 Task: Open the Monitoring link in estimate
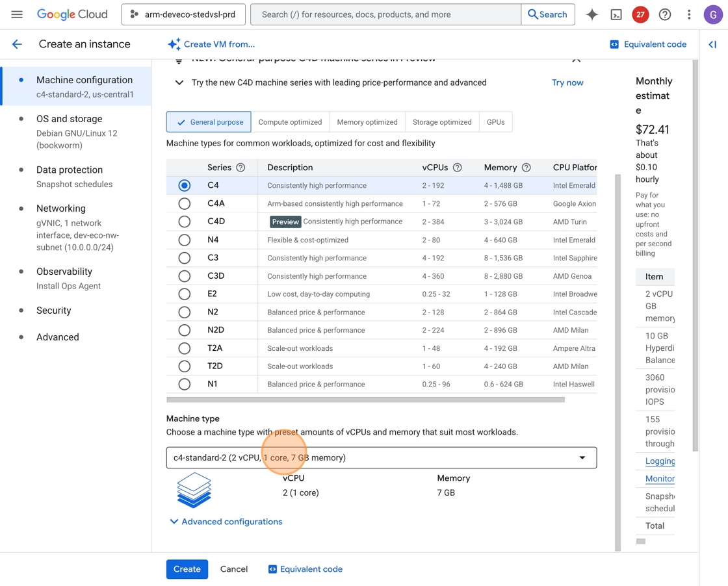click(x=660, y=478)
